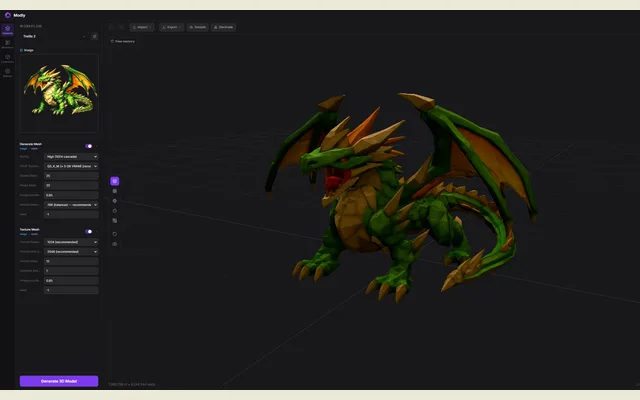
Task: Click the first steps field with value 25
Action: coord(71,176)
